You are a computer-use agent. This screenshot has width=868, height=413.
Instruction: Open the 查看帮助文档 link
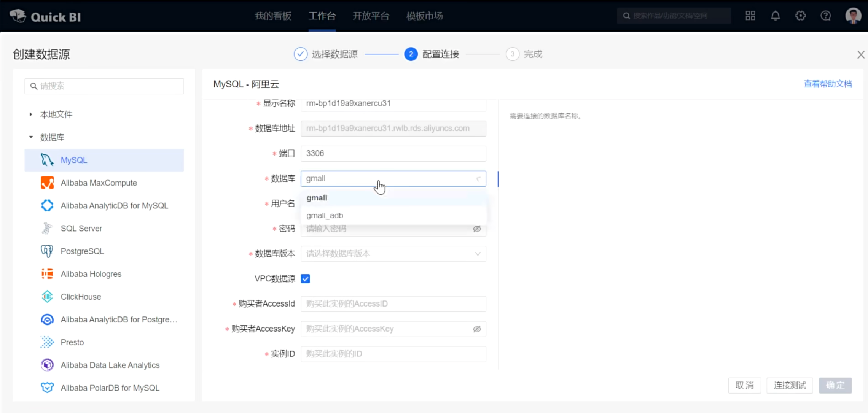(x=828, y=84)
